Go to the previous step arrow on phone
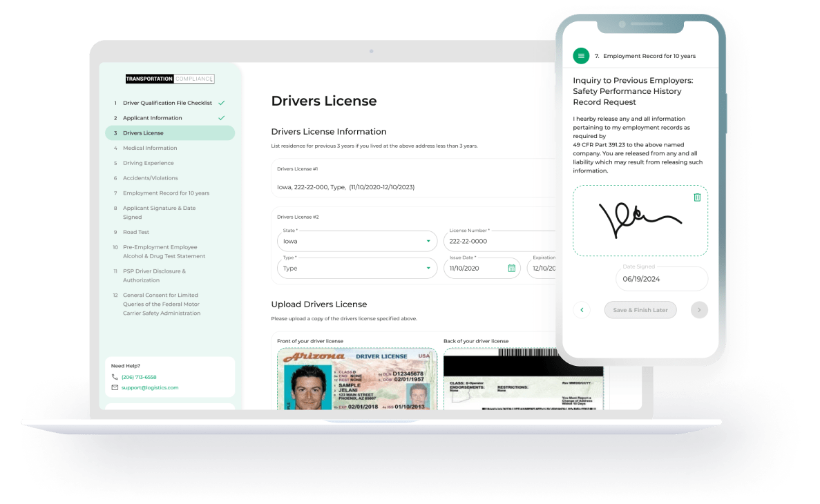 point(582,310)
